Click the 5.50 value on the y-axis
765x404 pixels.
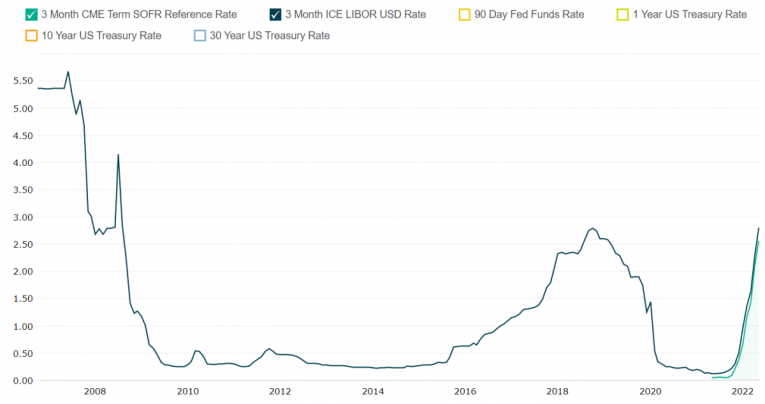tap(18, 80)
